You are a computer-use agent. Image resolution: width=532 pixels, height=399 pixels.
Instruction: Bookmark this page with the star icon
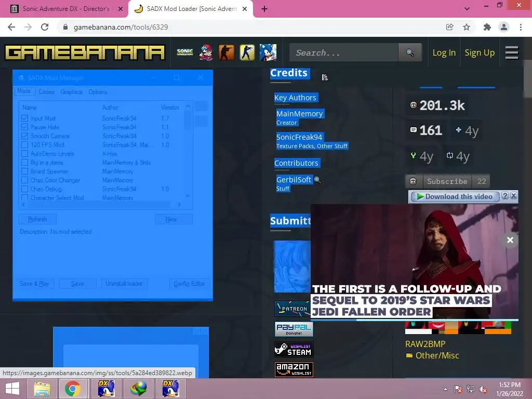467,27
